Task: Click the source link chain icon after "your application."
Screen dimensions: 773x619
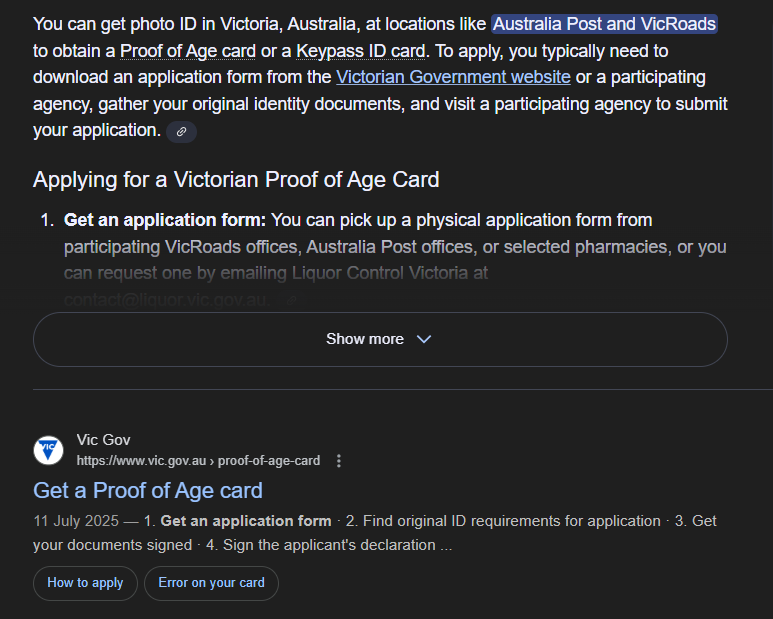Action: coord(181,132)
